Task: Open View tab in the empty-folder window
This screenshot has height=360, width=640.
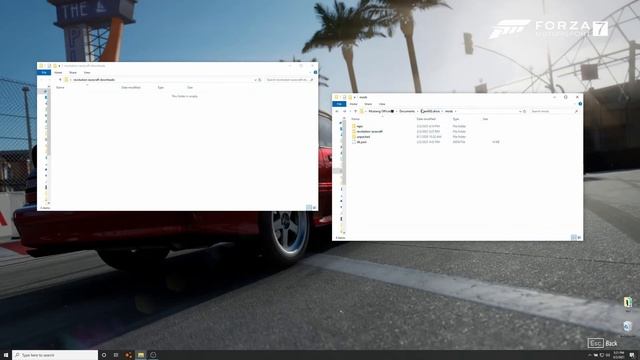Action: point(87,72)
